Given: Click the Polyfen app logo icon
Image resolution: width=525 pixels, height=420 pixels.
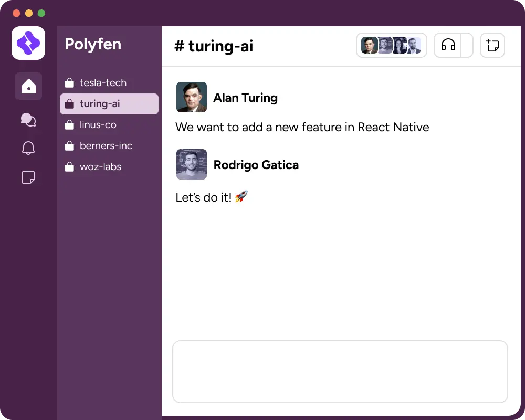Looking at the screenshot, I should click(x=28, y=43).
